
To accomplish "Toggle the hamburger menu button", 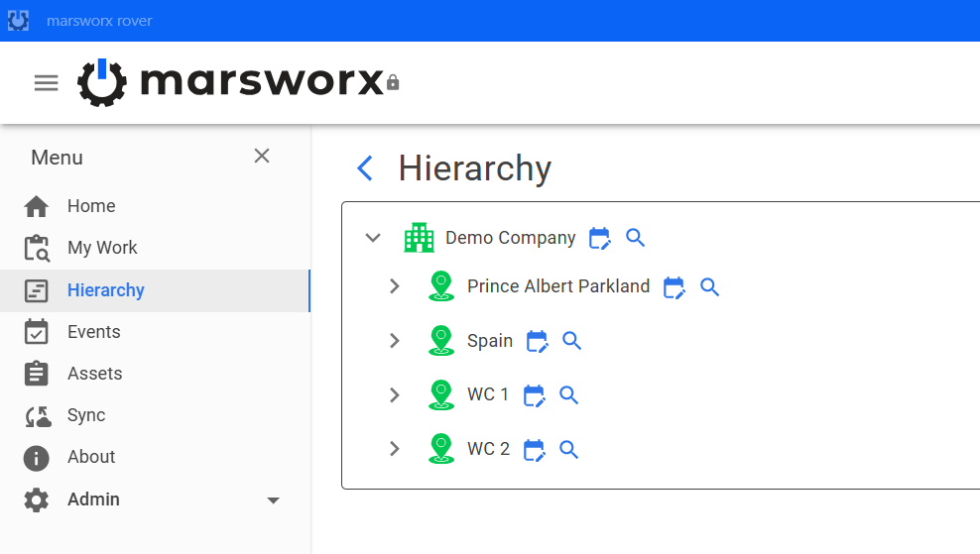I will (x=47, y=82).
